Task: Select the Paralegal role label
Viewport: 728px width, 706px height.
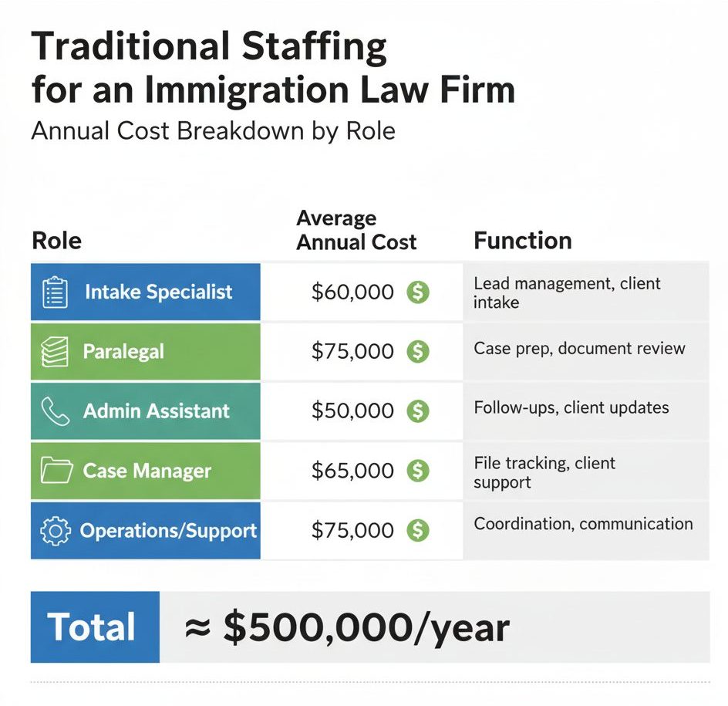Action: (x=123, y=352)
